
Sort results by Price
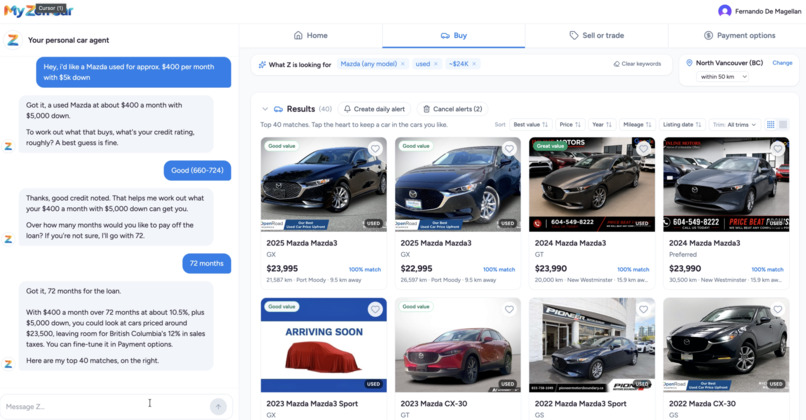pos(570,124)
